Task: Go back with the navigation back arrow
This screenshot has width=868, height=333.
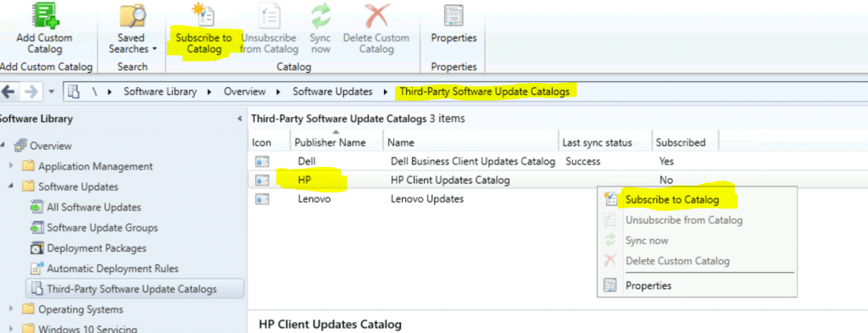Action: coord(8,92)
